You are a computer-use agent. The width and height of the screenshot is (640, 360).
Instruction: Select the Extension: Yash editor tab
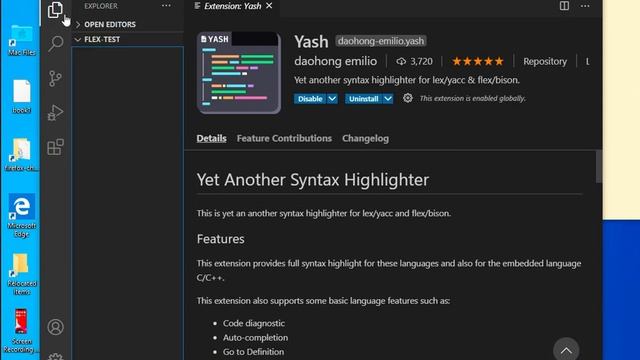[x=233, y=6]
